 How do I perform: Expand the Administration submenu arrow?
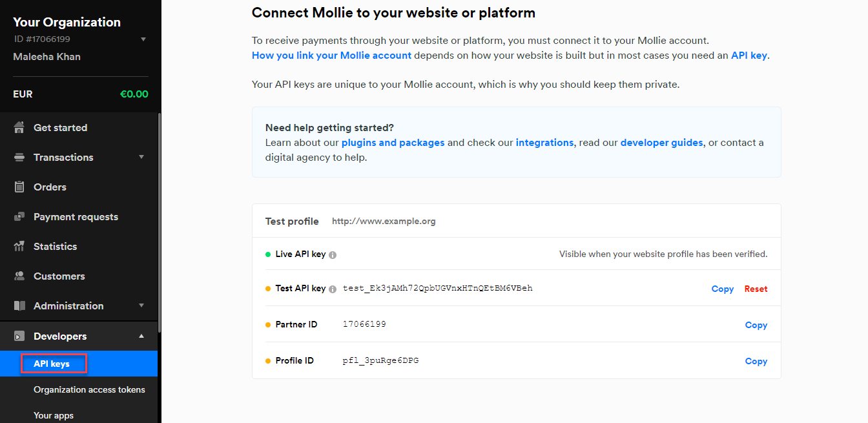coord(141,305)
